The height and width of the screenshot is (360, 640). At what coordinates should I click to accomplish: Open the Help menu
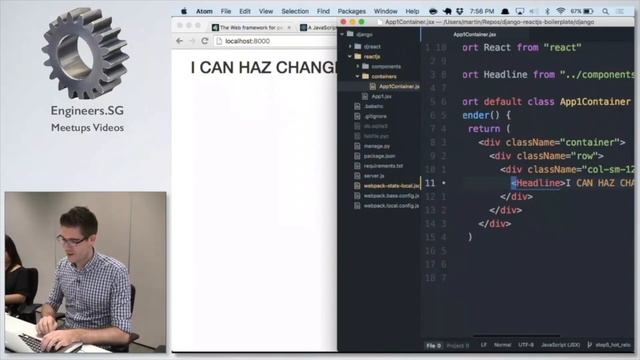tap(412, 11)
